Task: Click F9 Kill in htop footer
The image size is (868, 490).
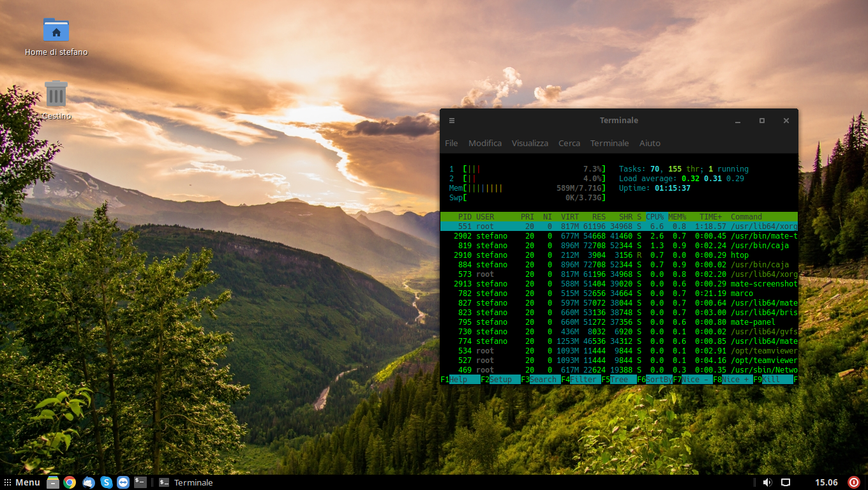Action: [x=773, y=380]
